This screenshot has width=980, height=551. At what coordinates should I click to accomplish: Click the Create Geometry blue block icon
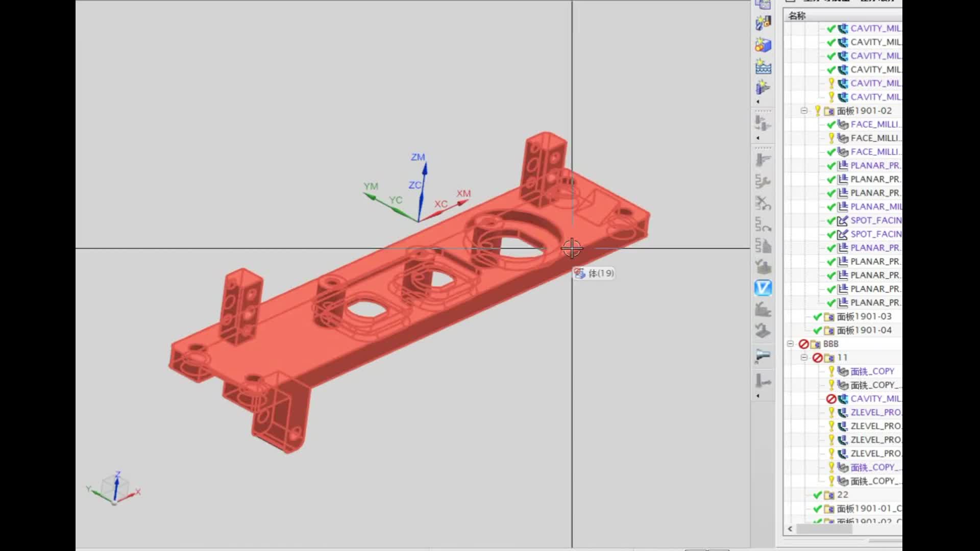click(x=763, y=45)
